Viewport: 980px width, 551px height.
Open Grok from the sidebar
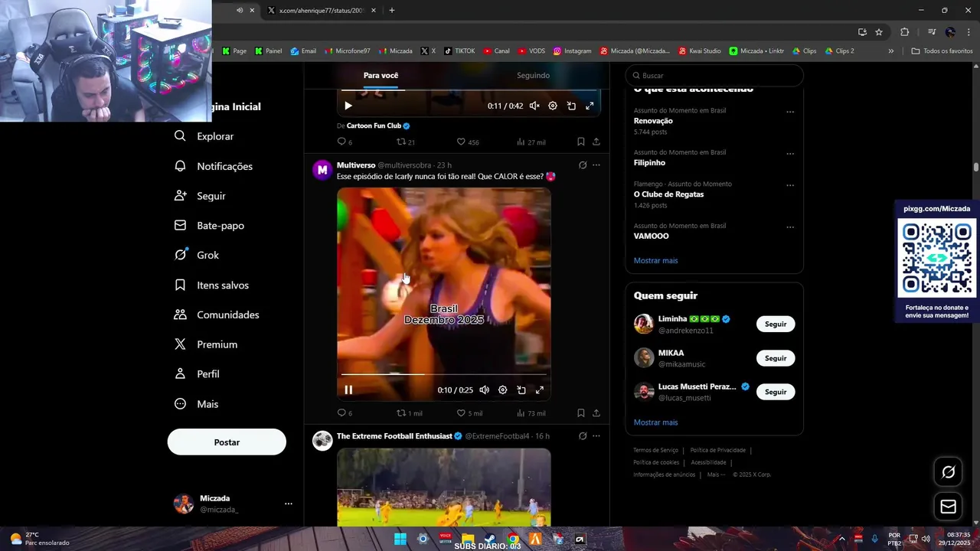click(x=197, y=255)
